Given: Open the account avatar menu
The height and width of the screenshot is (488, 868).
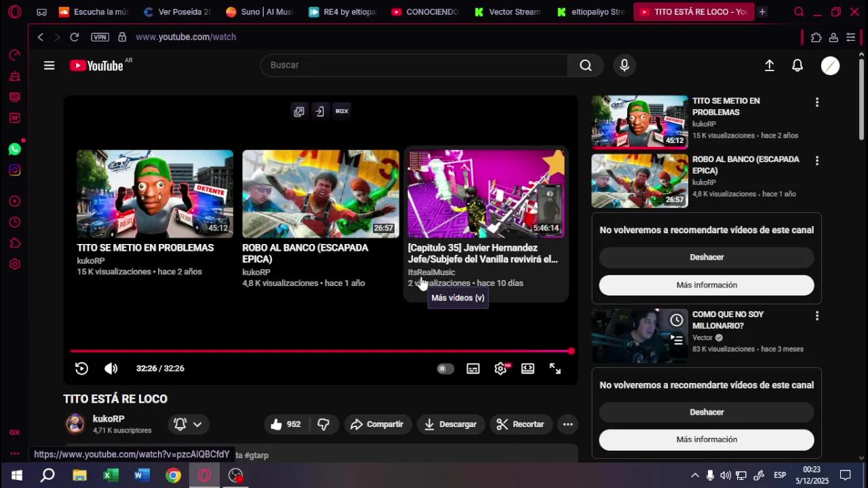Looking at the screenshot, I should coord(830,66).
